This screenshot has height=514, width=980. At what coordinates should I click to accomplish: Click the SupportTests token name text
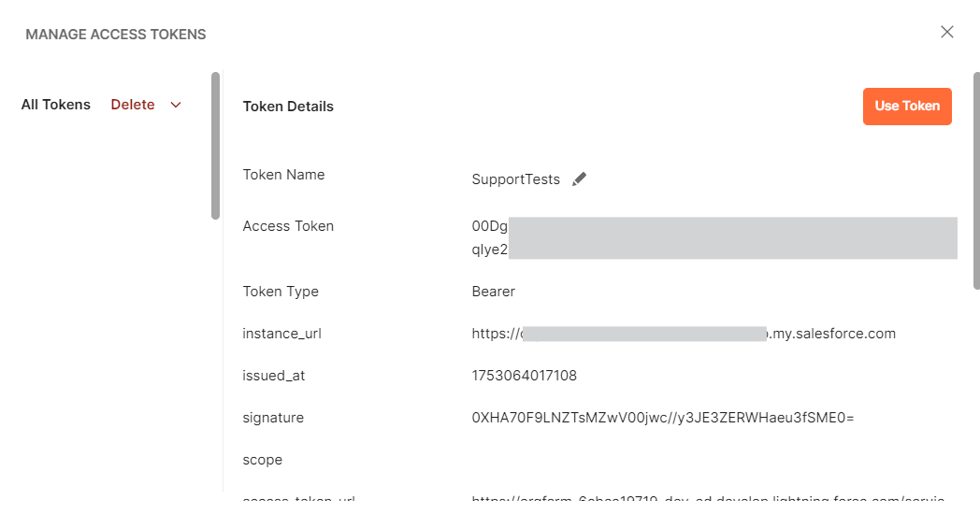tap(516, 179)
